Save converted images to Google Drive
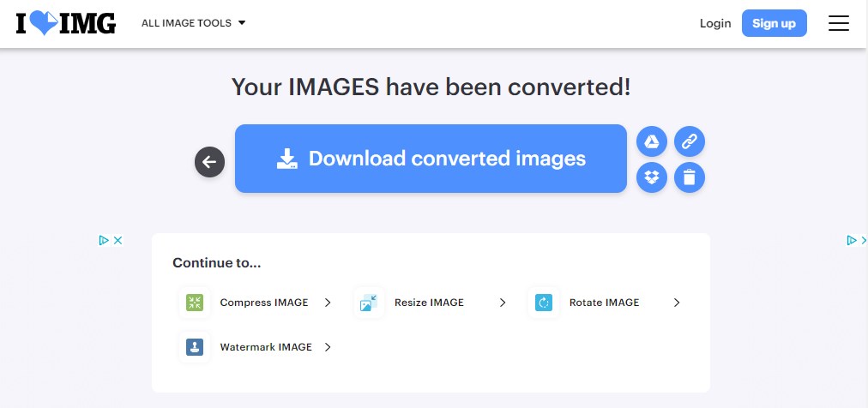 coord(652,141)
